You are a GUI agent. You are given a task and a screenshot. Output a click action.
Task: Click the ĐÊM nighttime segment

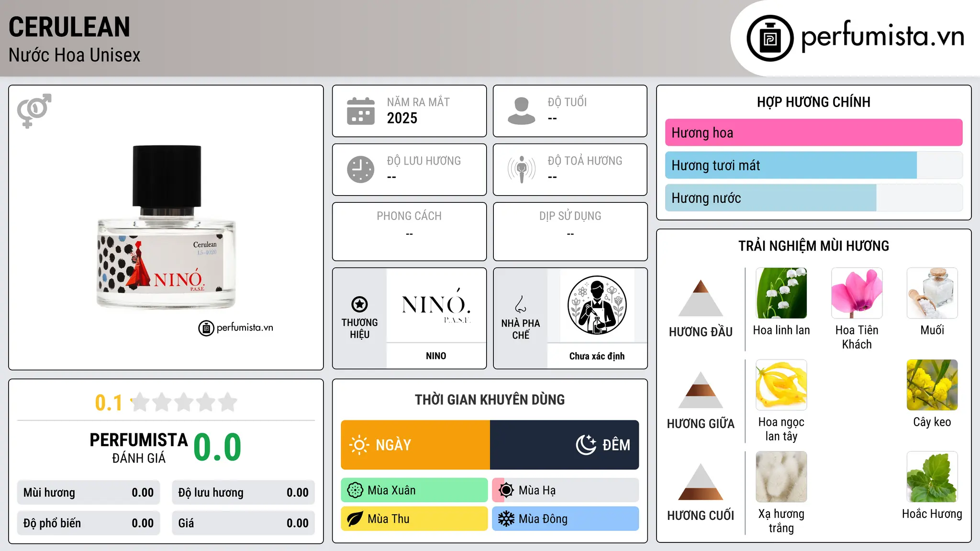564,445
